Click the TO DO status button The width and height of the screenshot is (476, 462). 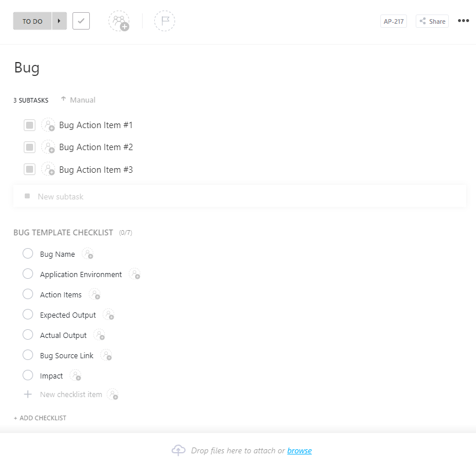[x=32, y=21]
